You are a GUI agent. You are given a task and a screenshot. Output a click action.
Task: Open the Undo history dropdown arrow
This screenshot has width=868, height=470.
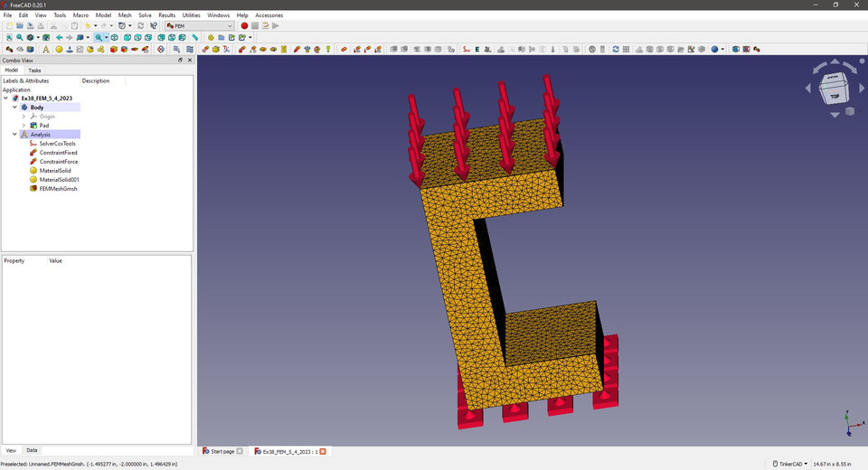coord(95,25)
